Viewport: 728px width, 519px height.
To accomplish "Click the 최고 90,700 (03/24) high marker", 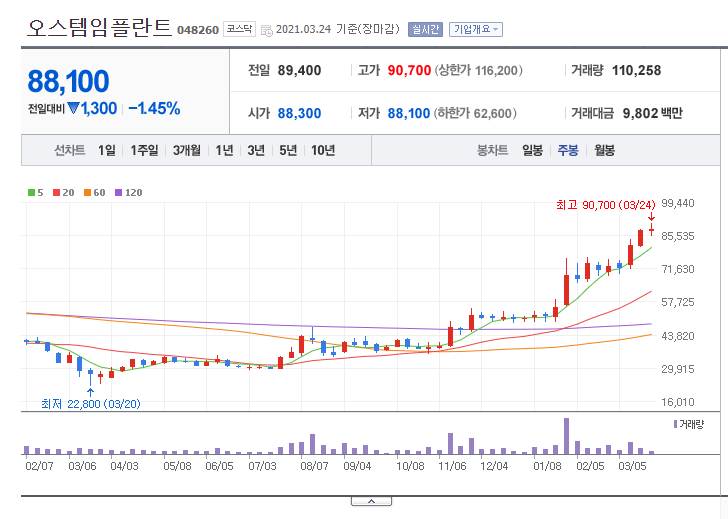I will (x=606, y=205).
